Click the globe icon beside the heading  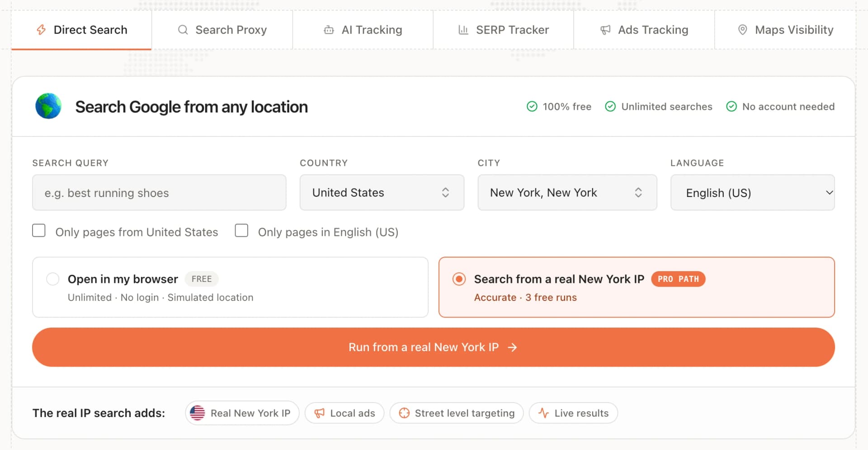click(48, 106)
